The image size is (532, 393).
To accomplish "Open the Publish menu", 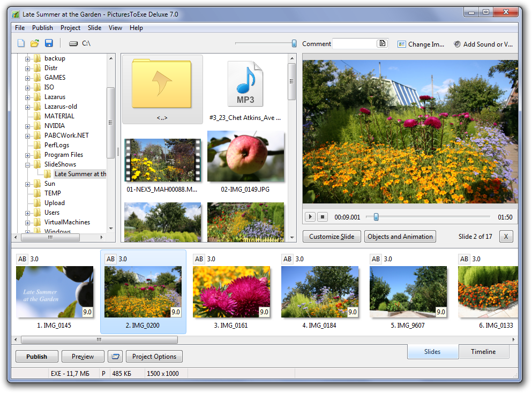I will (x=42, y=28).
